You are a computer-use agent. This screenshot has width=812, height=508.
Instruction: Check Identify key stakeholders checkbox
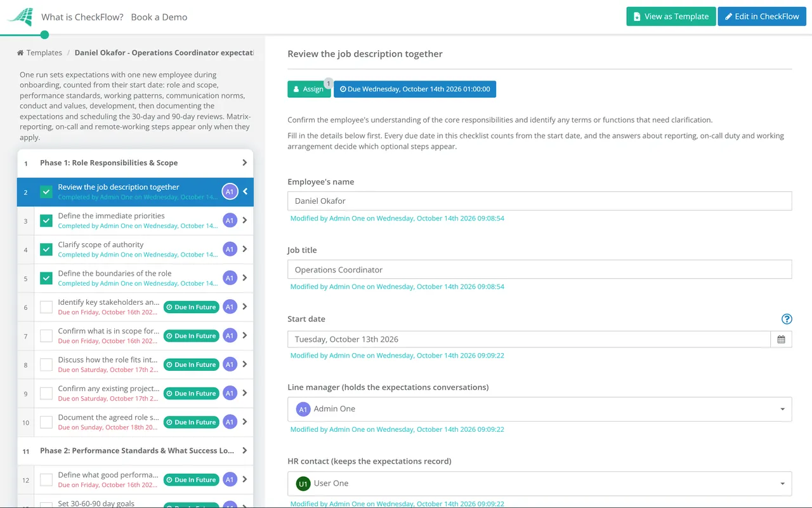point(46,307)
